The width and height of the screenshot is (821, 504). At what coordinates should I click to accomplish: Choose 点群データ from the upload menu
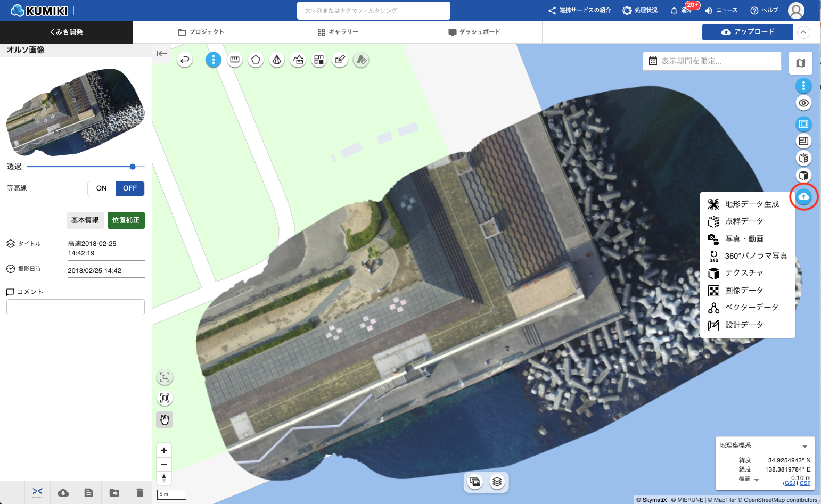click(x=744, y=221)
